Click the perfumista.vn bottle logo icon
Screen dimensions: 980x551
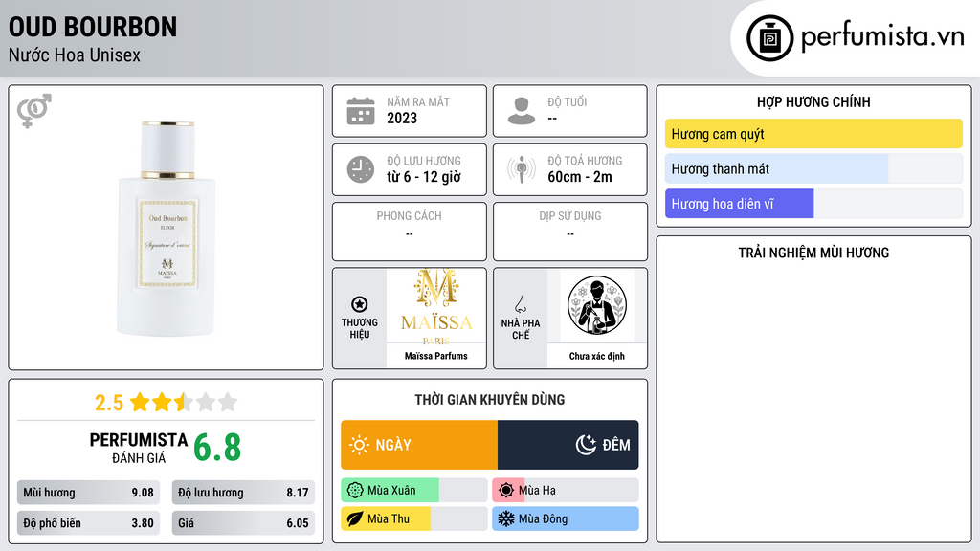[769, 38]
